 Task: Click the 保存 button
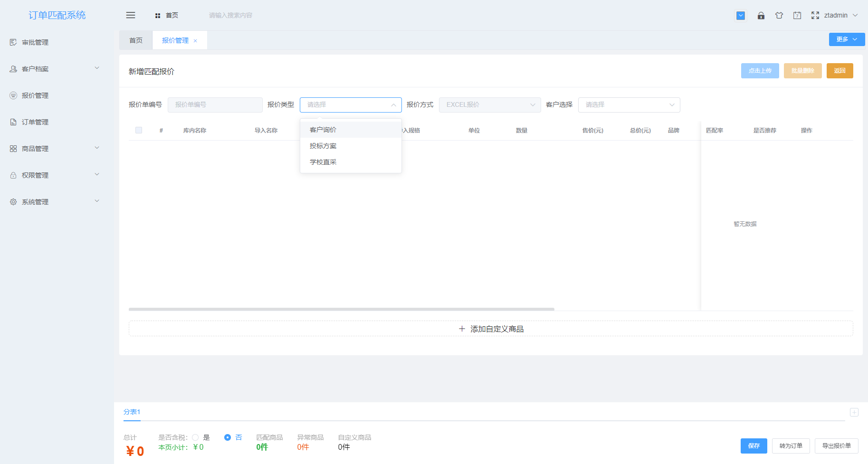pos(754,446)
